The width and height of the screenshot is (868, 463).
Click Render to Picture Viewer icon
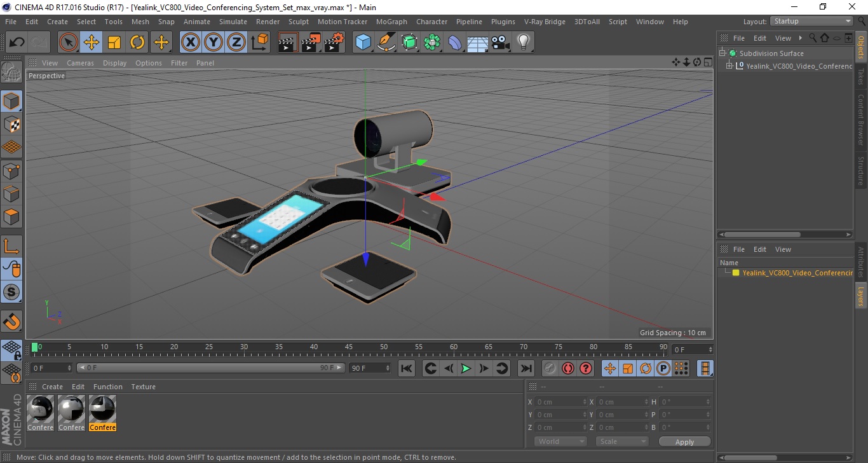tap(311, 43)
